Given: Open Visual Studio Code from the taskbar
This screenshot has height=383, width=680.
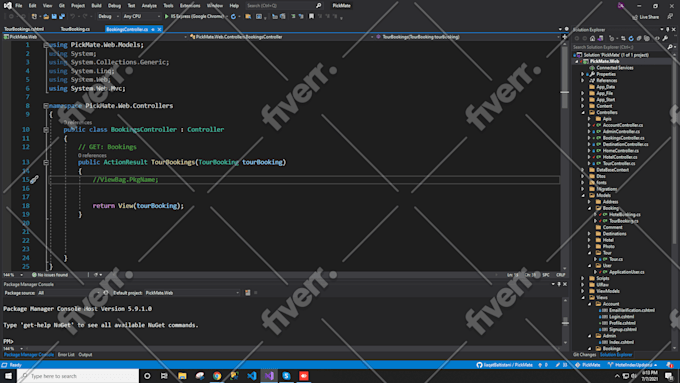Looking at the screenshot, I should (x=252, y=376).
